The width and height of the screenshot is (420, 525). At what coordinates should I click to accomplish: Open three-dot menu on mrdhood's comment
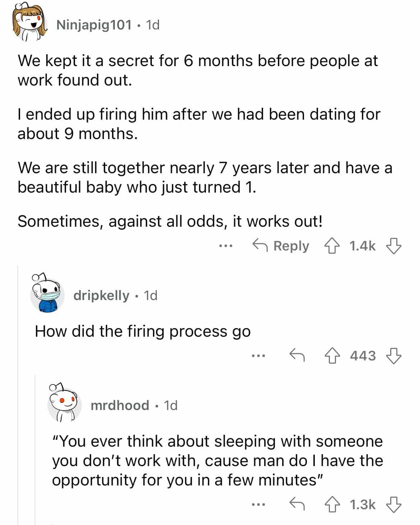pyautogui.click(x=258, y=505)
